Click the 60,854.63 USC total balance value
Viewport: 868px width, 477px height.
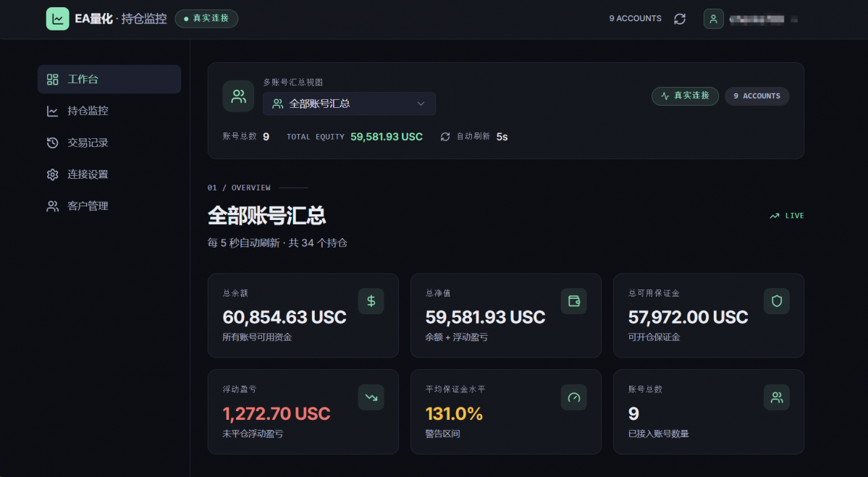pos(285,317)
